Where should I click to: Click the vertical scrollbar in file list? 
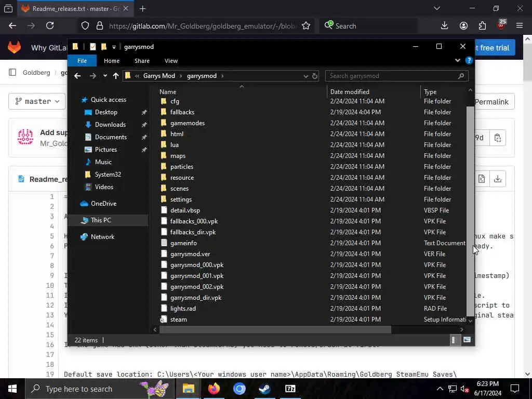pos(470,210)
